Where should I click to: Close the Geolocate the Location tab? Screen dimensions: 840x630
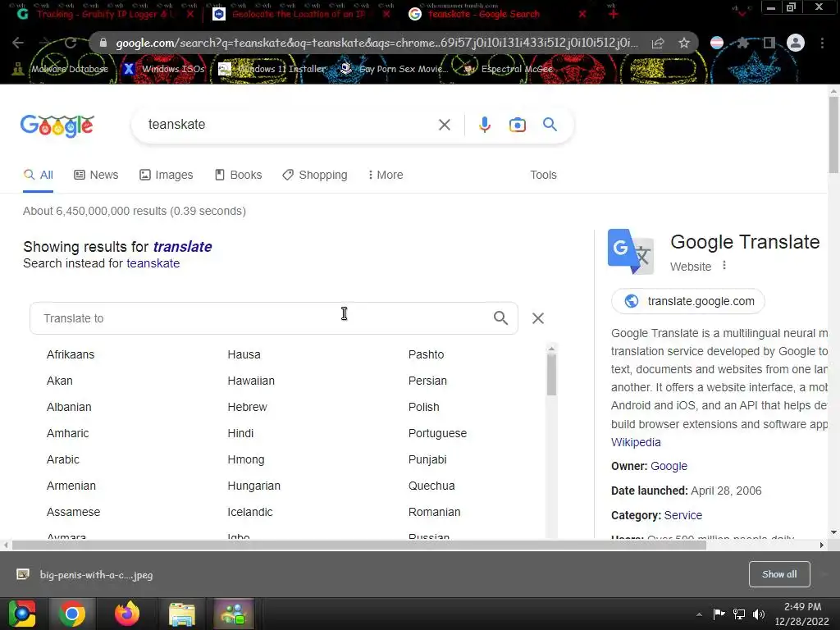click(386, 14)
